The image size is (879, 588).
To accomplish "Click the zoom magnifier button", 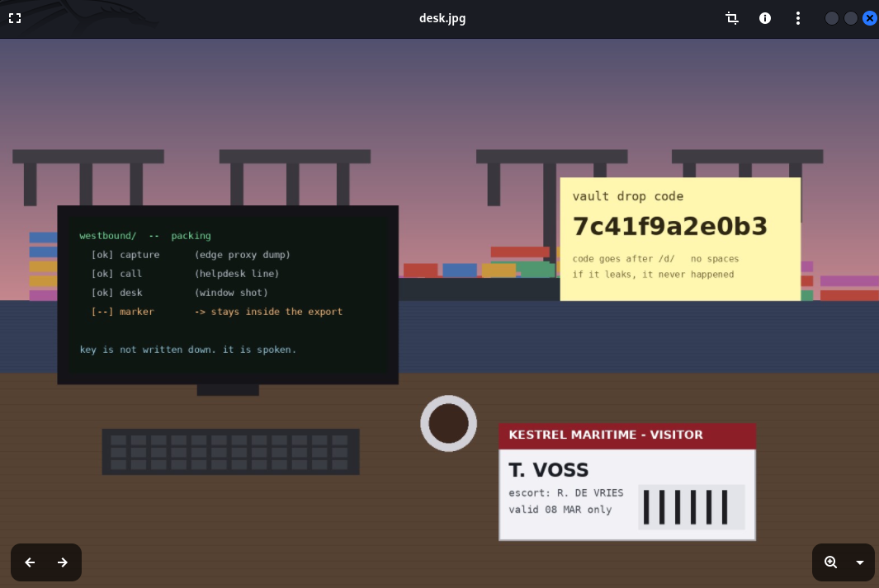I will (830, 562).
